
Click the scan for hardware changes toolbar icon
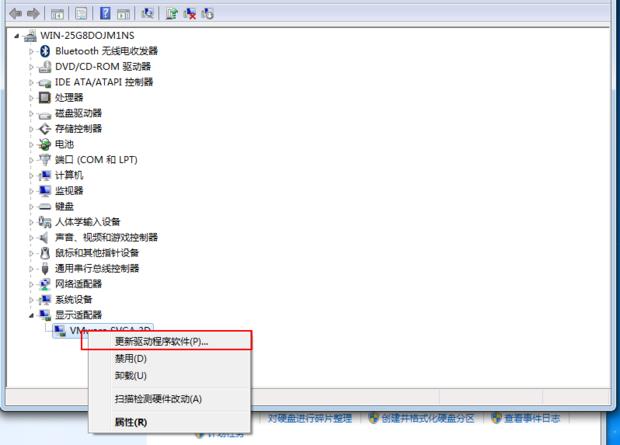pos(147,14)
